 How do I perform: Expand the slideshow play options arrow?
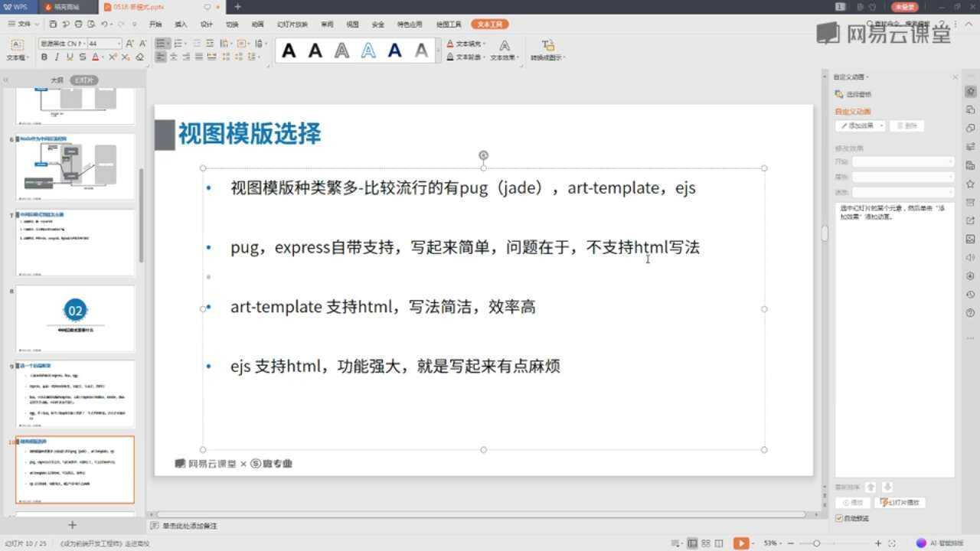(753, 543)
